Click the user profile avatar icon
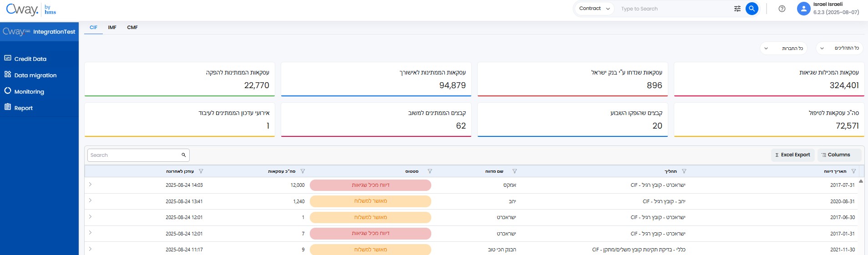This screenshot has width=868, height=255. coord(803,9)
